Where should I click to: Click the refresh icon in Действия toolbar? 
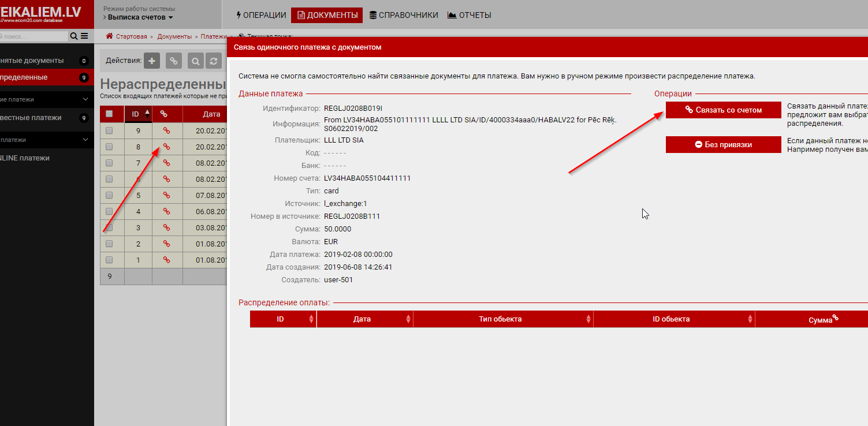click(x=214, y=61)
